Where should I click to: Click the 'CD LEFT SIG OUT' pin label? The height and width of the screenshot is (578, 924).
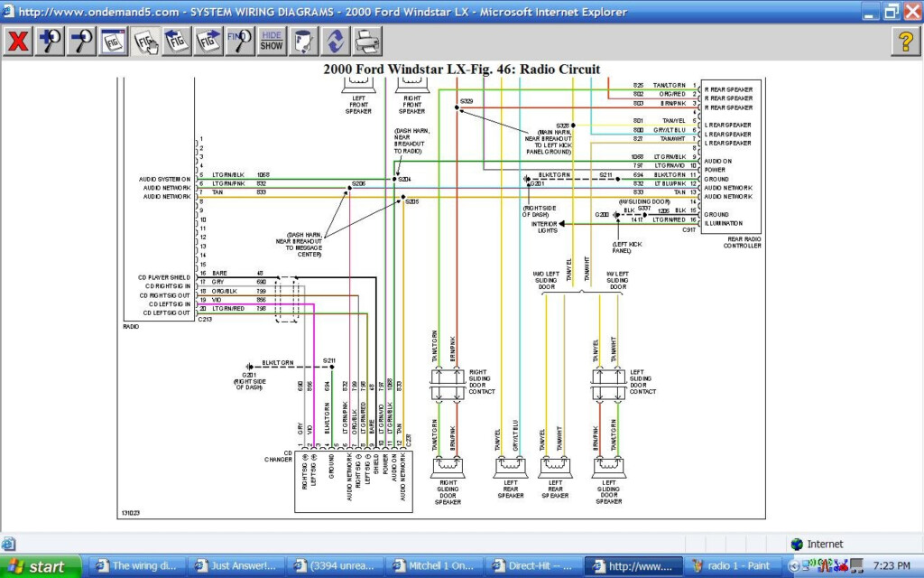click(166, 313)
